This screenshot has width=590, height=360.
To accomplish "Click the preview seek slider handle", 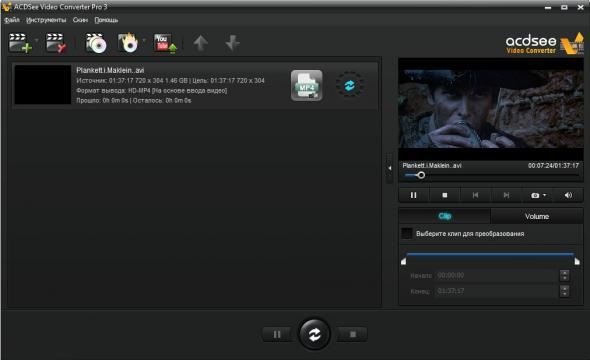I will tap(421, 175).
